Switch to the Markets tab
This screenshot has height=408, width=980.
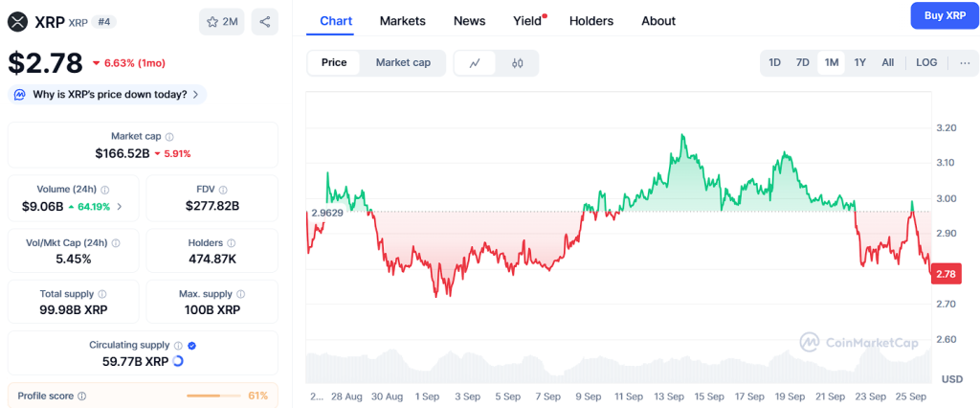click(402, 20)
